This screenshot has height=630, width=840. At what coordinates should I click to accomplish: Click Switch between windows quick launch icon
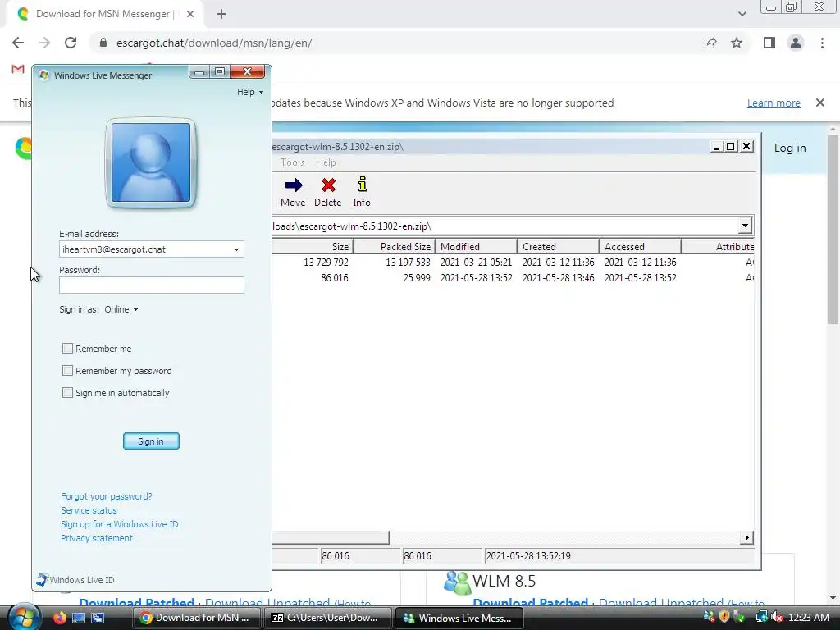point(98,619)
